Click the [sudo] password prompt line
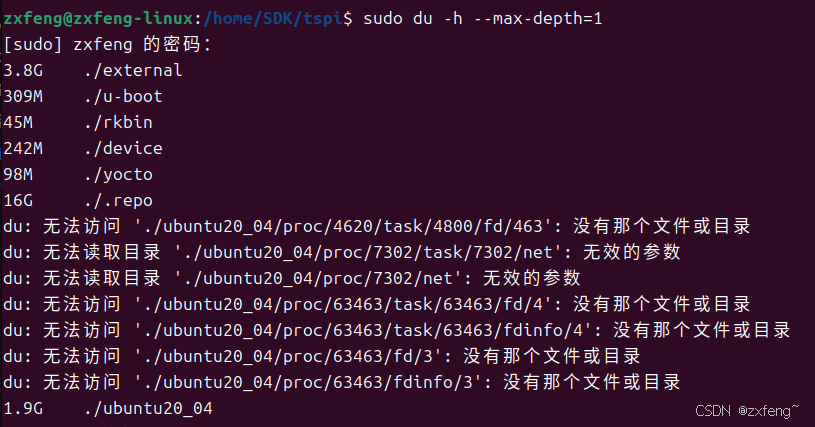Screen dimensions: 815x427 click(107, 45)
